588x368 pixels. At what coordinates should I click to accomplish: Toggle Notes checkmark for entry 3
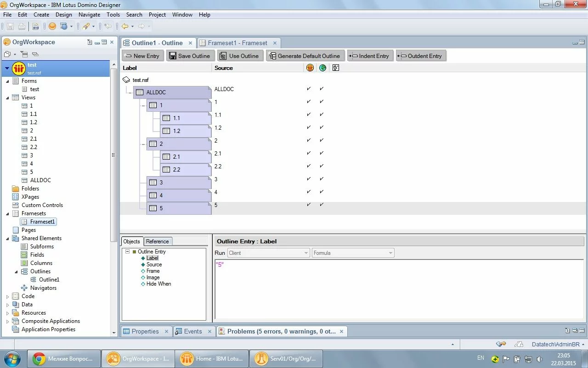[x=309, y=178]
